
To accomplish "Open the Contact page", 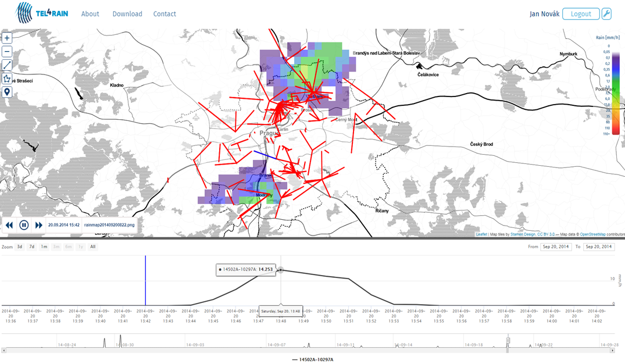I will (x=165, y=14).
